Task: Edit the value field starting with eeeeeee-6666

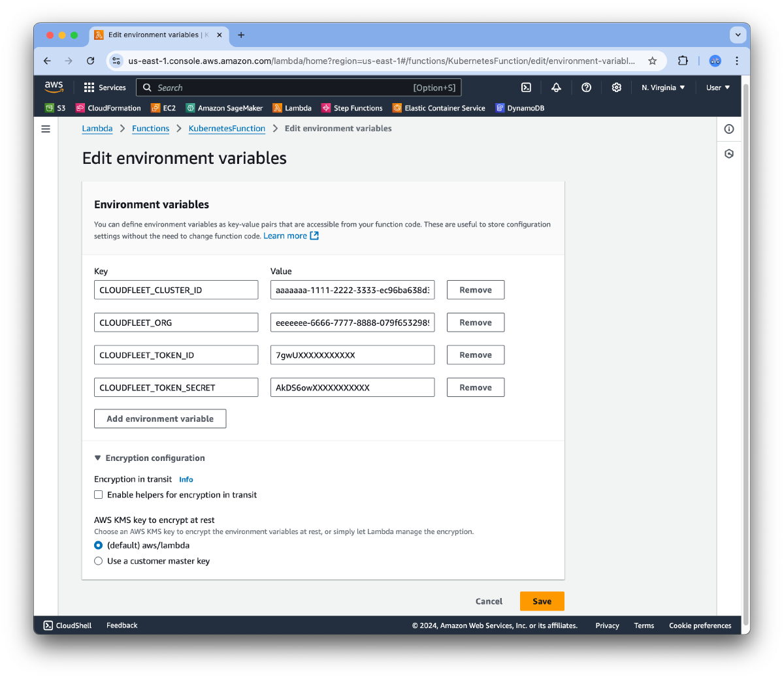Action: (x=353, y=323)
